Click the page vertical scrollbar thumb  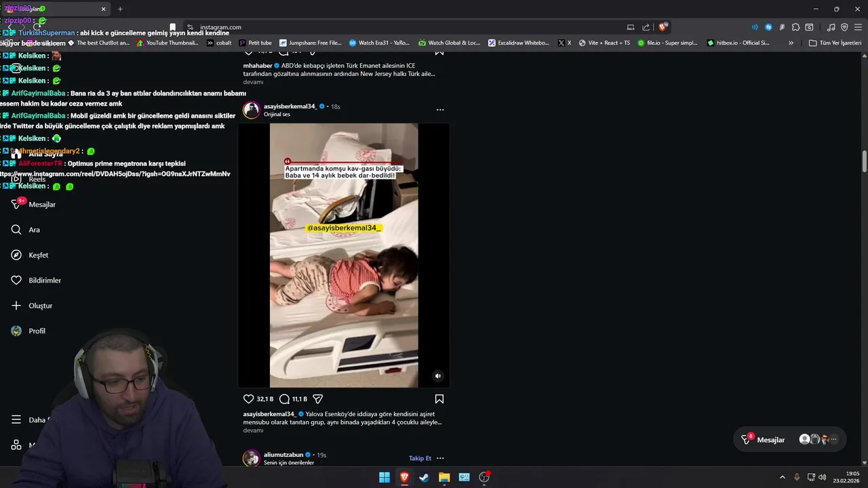coord(865,161)
